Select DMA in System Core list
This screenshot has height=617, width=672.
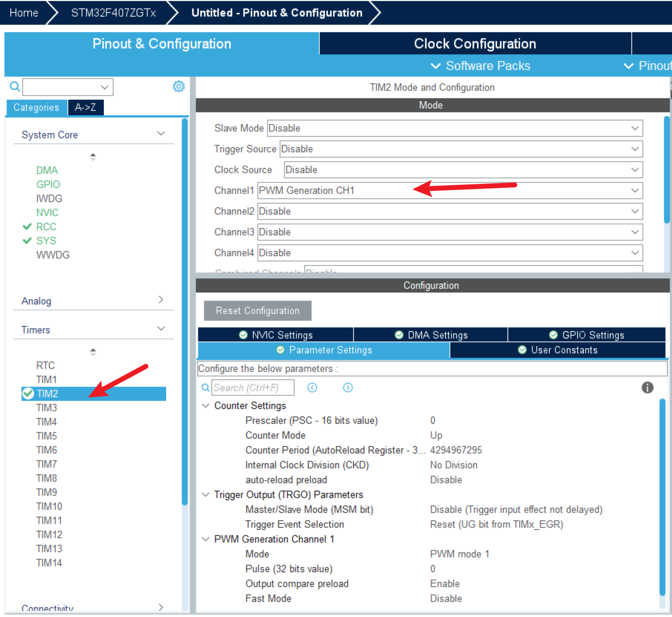47,170
